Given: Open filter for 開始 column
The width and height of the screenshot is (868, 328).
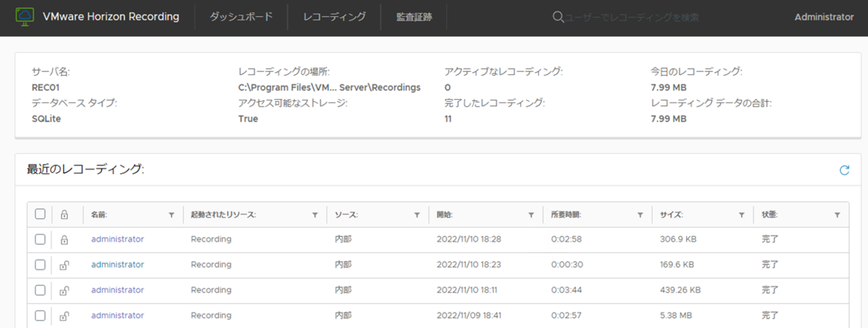Looking at the screenshot, I should (532, 215).
